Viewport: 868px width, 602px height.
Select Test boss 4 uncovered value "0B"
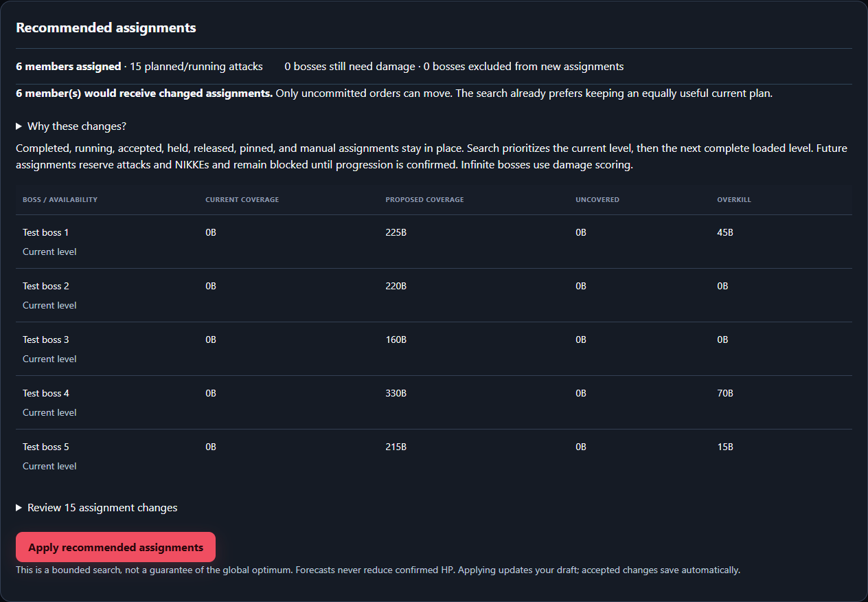[x=581, y=393]
